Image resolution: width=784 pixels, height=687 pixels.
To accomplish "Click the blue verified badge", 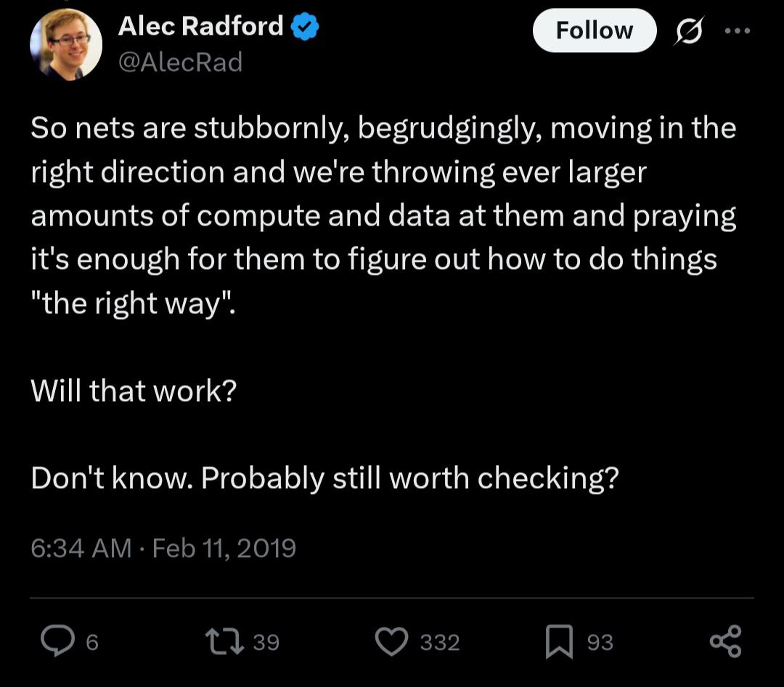I will click(x=305, y=27).
